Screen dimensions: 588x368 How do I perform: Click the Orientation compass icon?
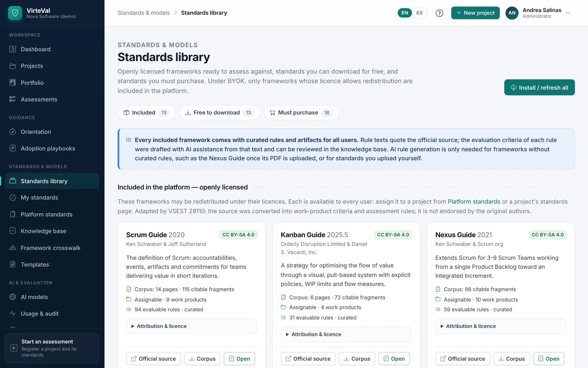(12, 131)
